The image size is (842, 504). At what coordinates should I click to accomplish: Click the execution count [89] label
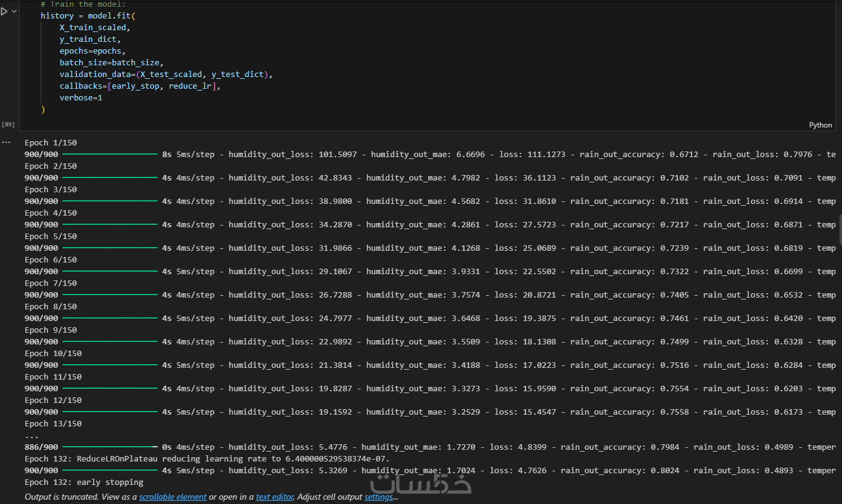[9, 124]
